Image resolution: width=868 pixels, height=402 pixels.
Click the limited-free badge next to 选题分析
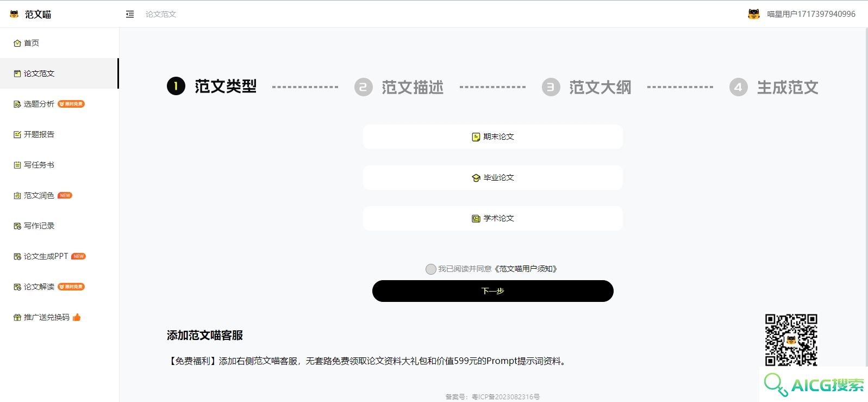(x=71, y=104)
